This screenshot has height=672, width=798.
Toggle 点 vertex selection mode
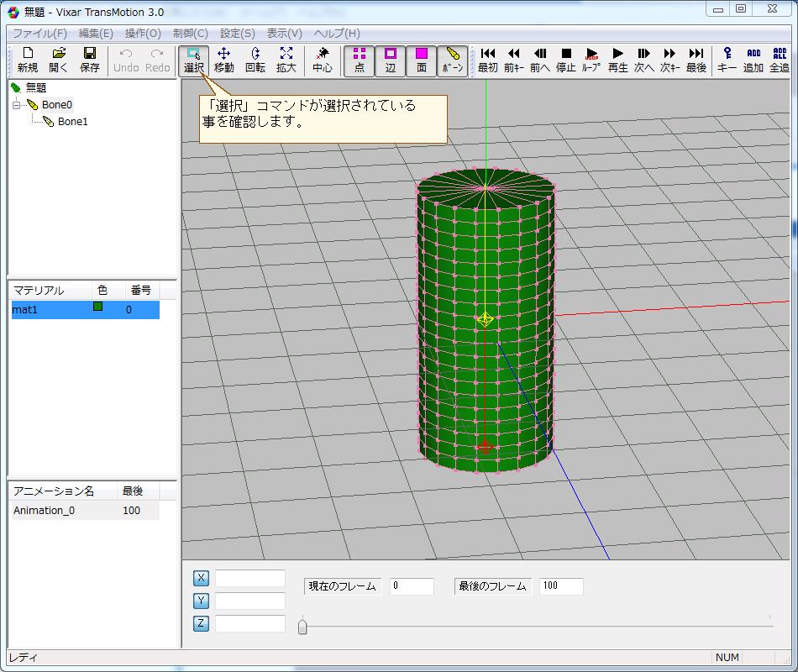coord(360,60)
